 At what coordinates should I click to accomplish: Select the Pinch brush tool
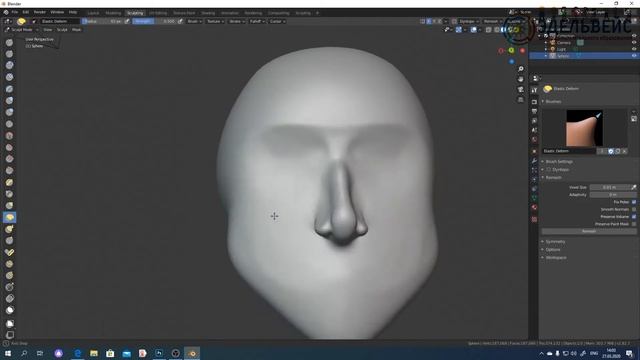click(9, 194)
